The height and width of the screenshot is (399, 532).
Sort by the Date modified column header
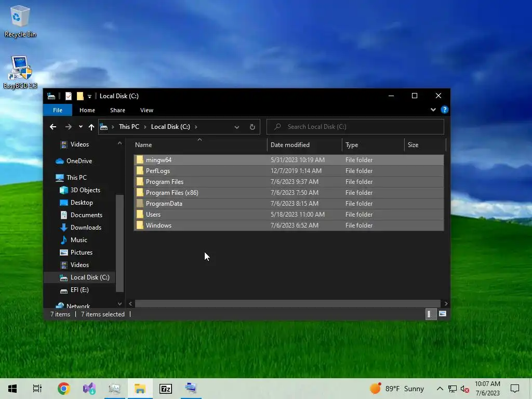click(x=304, y=145)
